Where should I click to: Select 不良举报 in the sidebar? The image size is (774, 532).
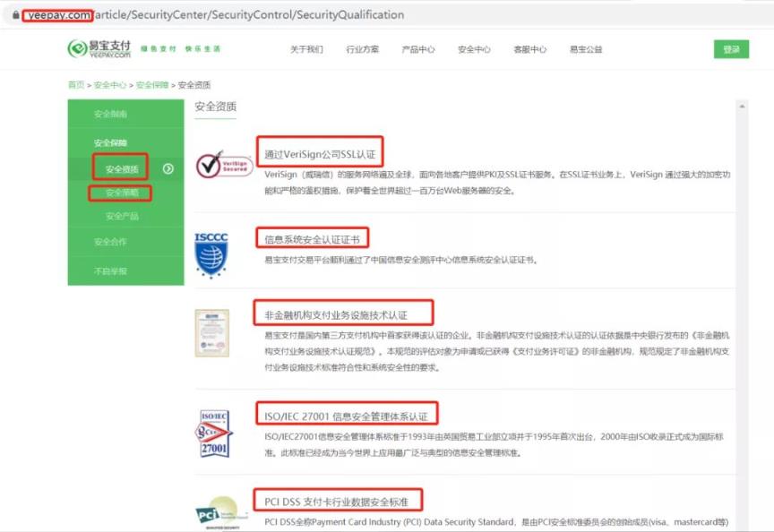[x=110, y=271]
